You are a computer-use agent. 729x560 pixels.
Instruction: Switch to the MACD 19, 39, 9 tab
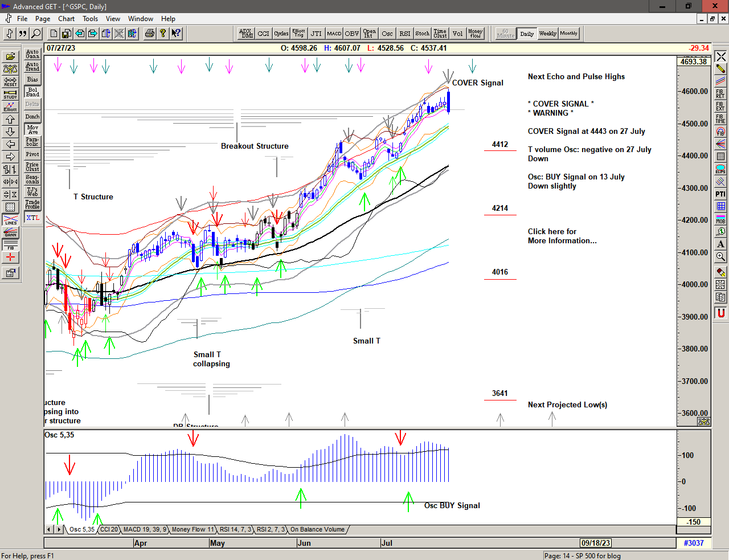pos(145,530)
